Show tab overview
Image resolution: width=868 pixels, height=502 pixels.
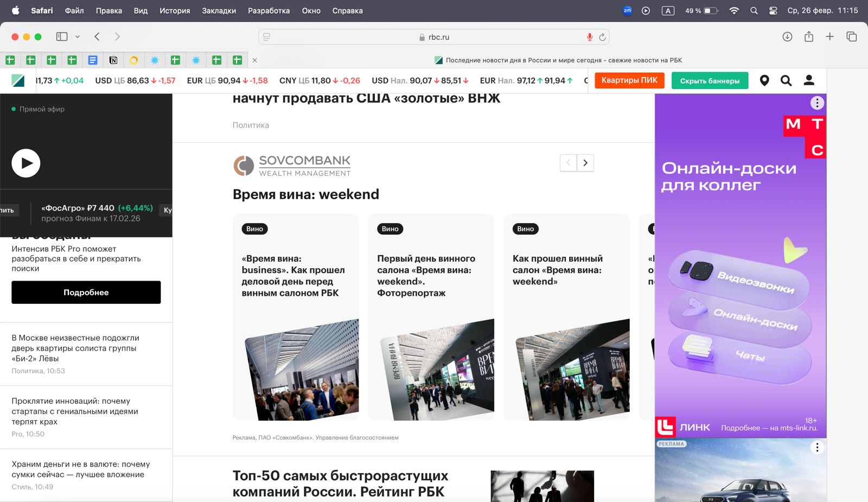coord(851,37)
